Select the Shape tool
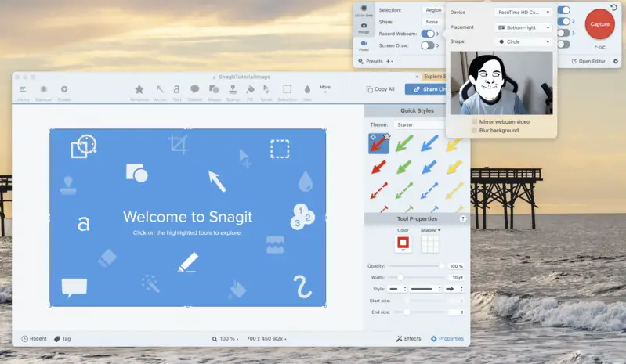 coord(214,92)
